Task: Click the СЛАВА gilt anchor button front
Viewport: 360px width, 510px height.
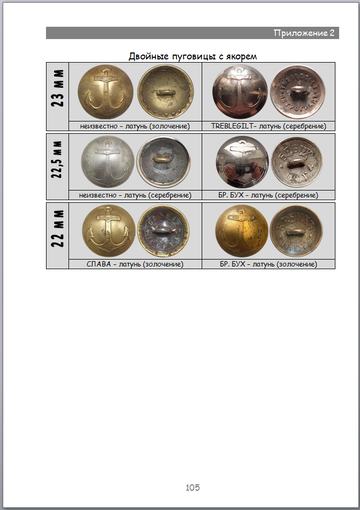Action: tap(109, 231)
